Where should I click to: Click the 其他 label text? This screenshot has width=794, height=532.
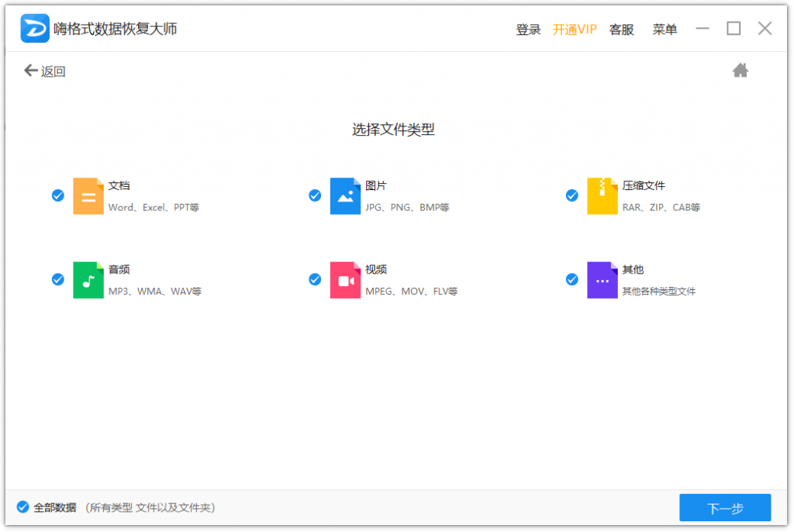633,270
